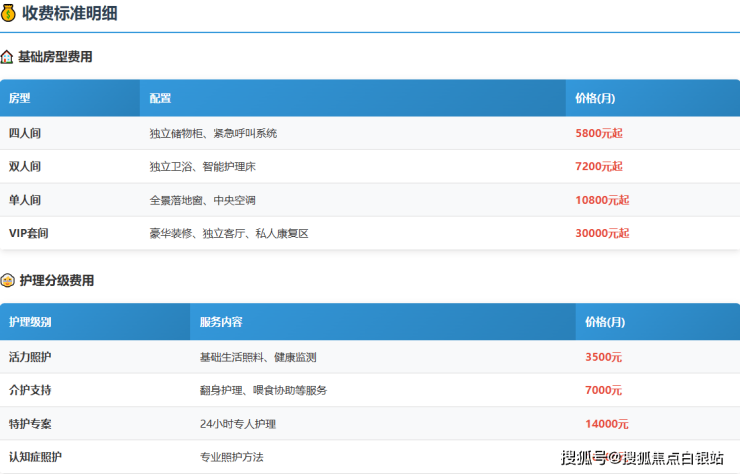Click the 介护支持 care level cell

pyautogui.click(x=30, y=390)
